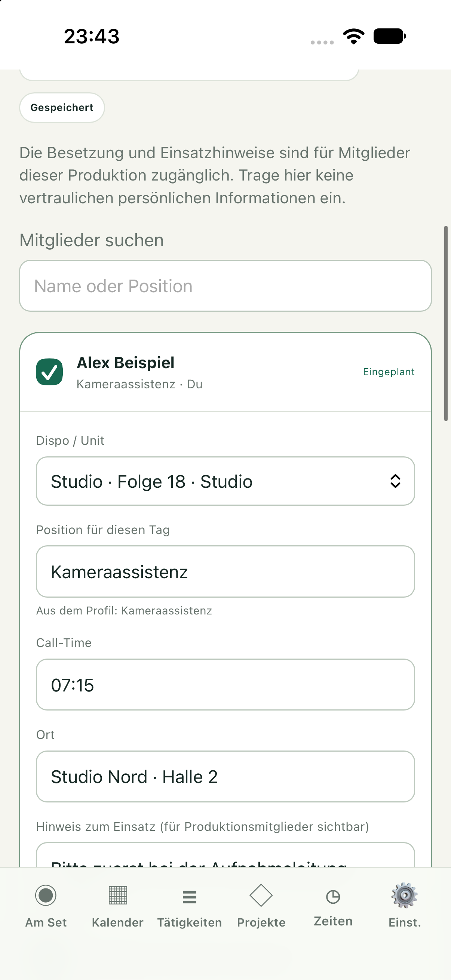The height and width of the screenshot is (980, 451).
Task: Tap Aus dem Profil: Kameraassistenz hint
Action: click(124, 611)
